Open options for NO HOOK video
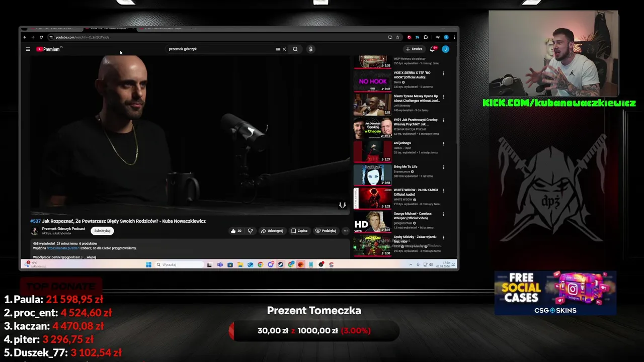 [444, 73]
